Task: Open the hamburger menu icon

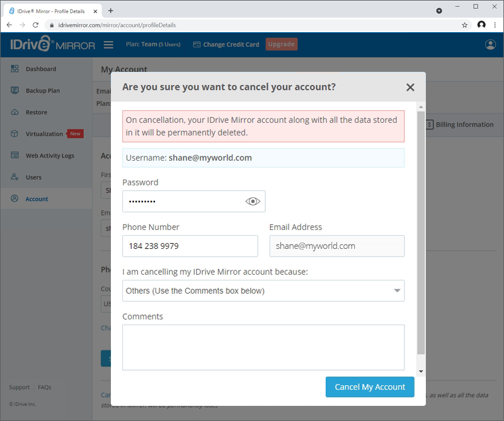Action: 108,45
